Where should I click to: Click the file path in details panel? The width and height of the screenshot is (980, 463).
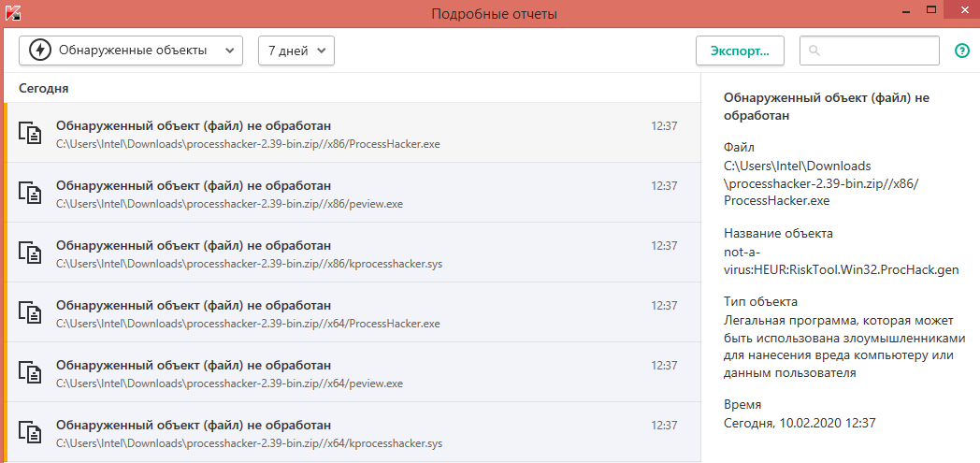(823, 183)
